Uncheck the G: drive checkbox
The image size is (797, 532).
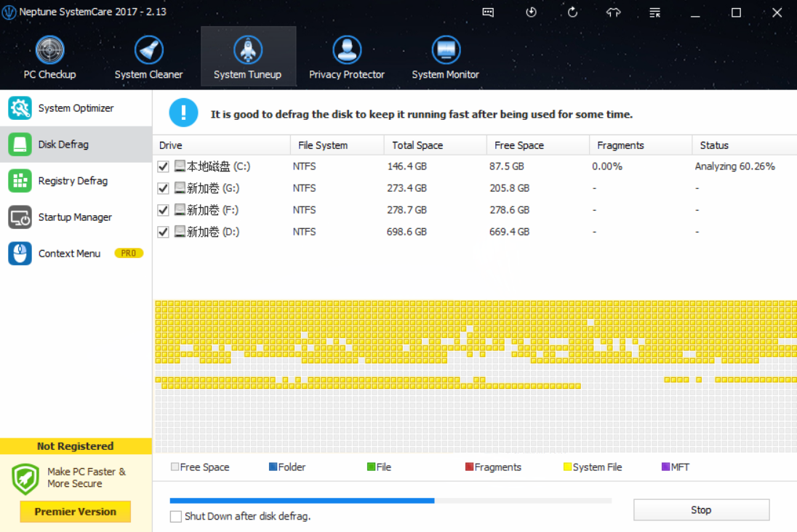(x=163, y=188)
